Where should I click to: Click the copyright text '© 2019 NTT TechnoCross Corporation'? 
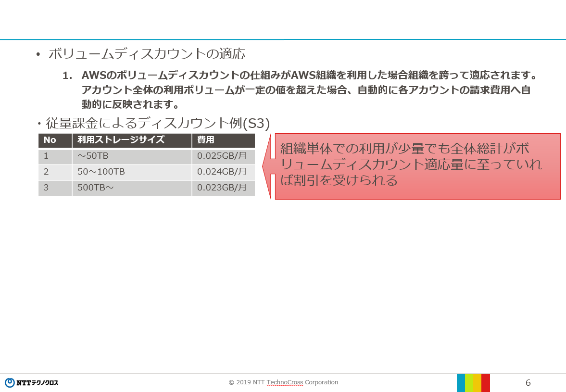point(283,382)
